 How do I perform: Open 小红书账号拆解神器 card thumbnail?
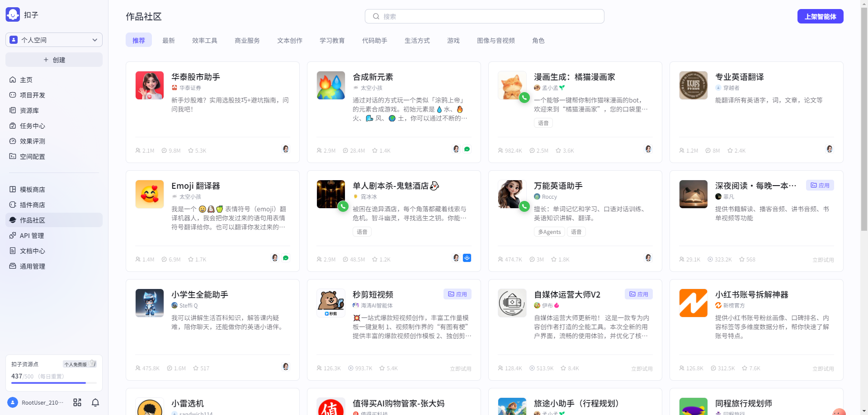point(693,303)
